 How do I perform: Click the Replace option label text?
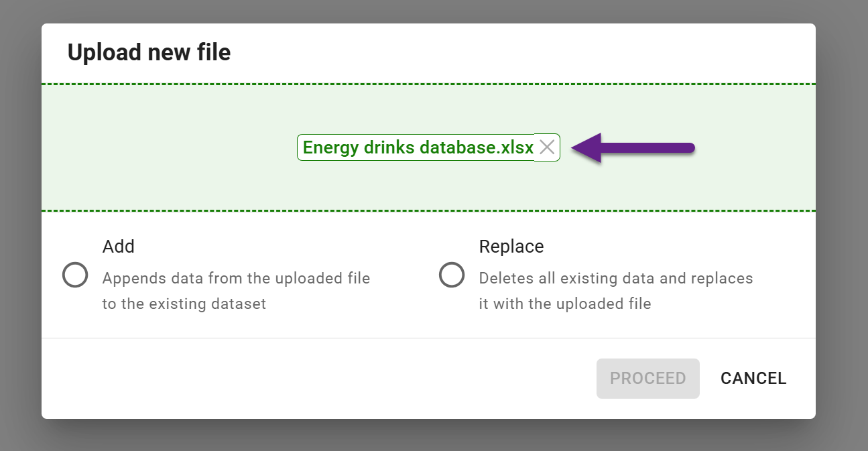coord(511,247)
